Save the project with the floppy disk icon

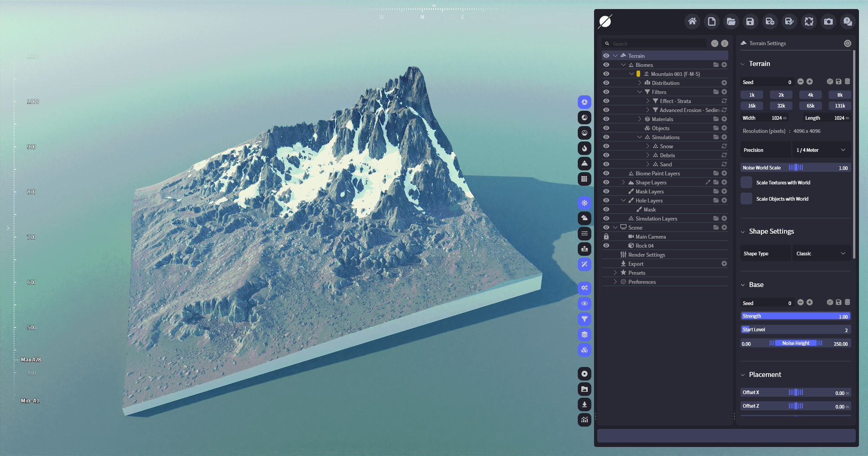[x=750, y=21]
